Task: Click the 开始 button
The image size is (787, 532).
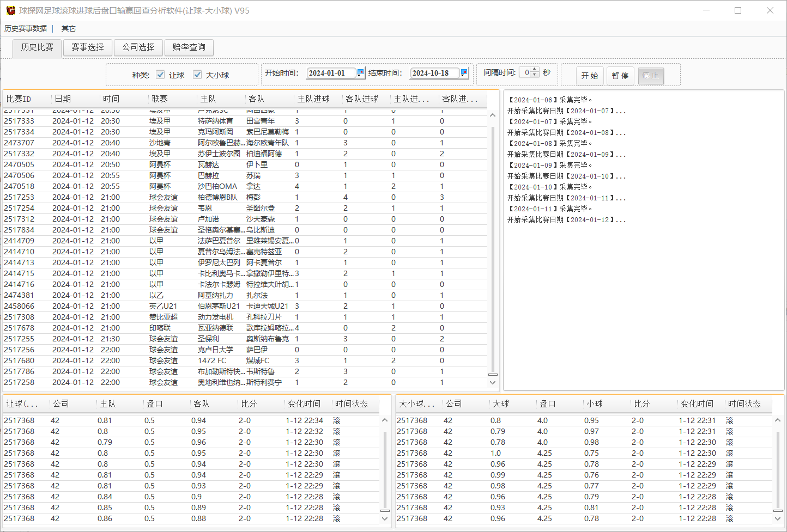Action: pyautogui.click(x=590, y=75)
